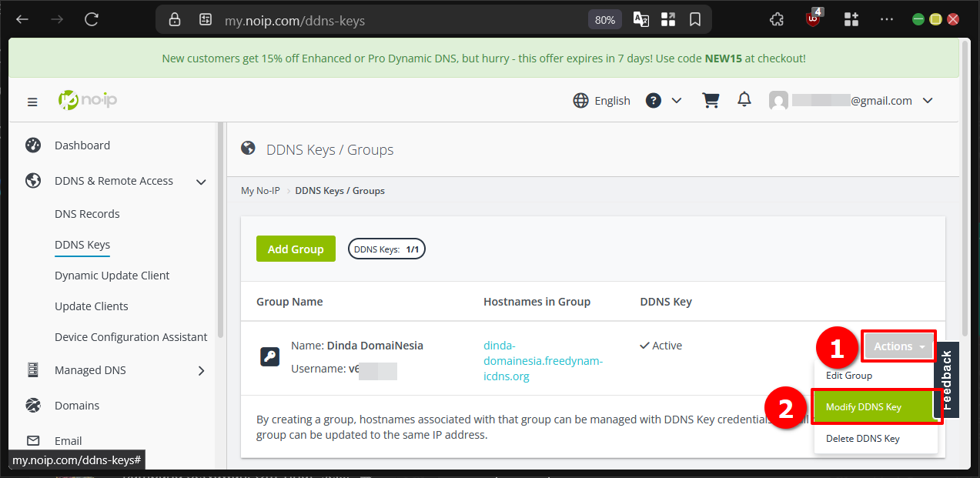This screenshot has width=980, height=478.
Task: Click the uBlock shield icon
Action: click(814, 19)
